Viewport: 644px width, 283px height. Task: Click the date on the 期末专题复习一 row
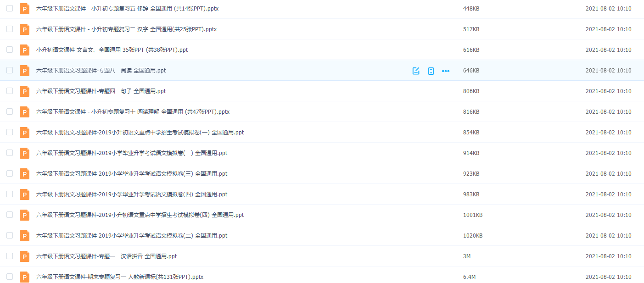coord(608,277)
